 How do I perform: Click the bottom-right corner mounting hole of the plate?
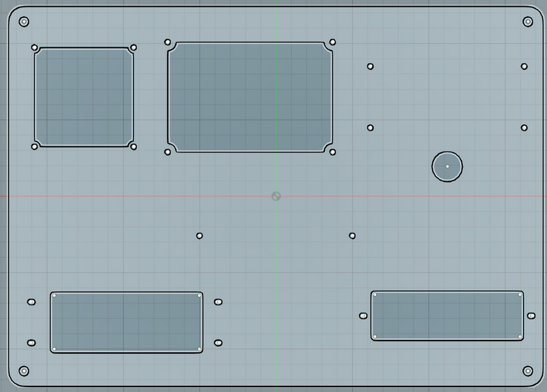pyautogui.click(x=527, y=371)
